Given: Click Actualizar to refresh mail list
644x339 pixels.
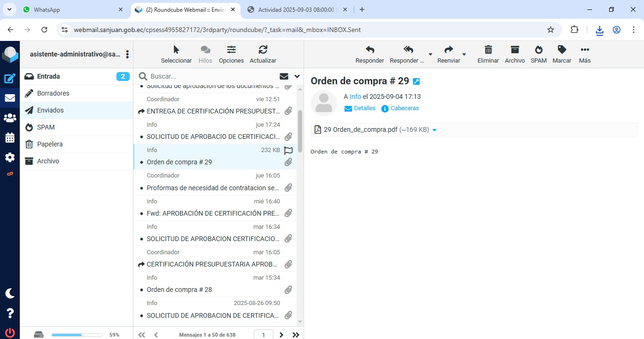Looking at the screenshot, I should click(263, 54).
